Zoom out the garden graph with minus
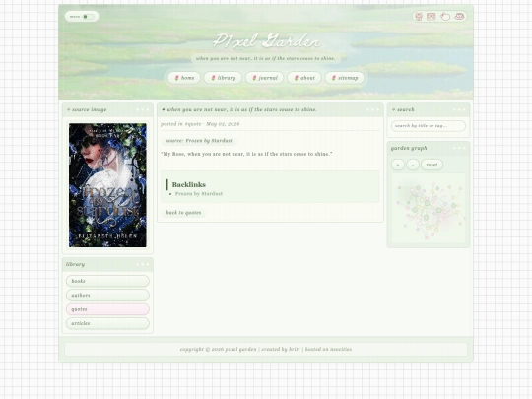 pos(413,165)
